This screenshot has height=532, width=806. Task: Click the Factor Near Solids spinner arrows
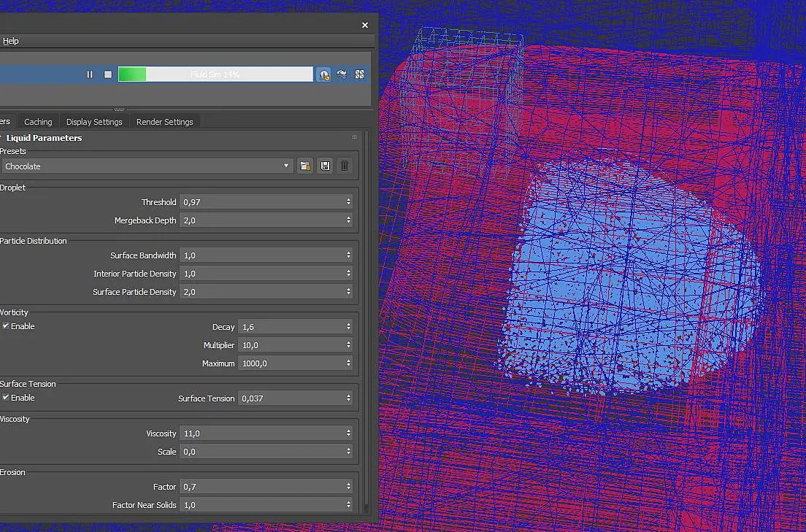pyautogui.click(x=348, y=505)
